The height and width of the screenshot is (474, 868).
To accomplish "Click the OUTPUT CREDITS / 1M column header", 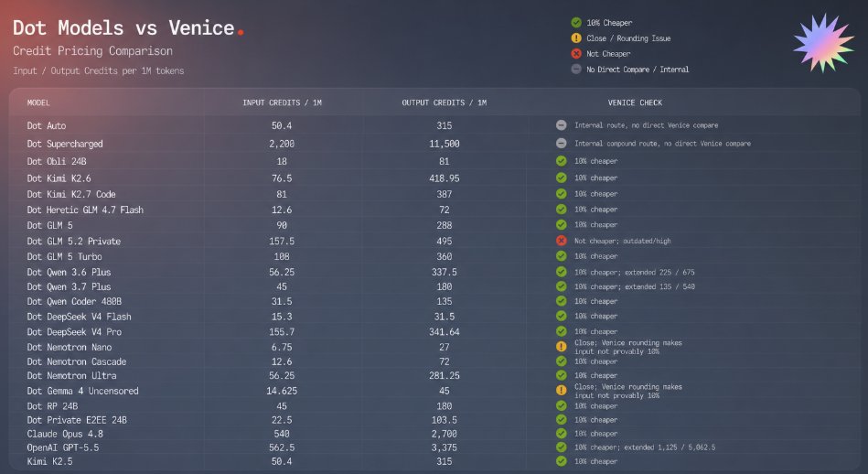I will coord(444,103).
